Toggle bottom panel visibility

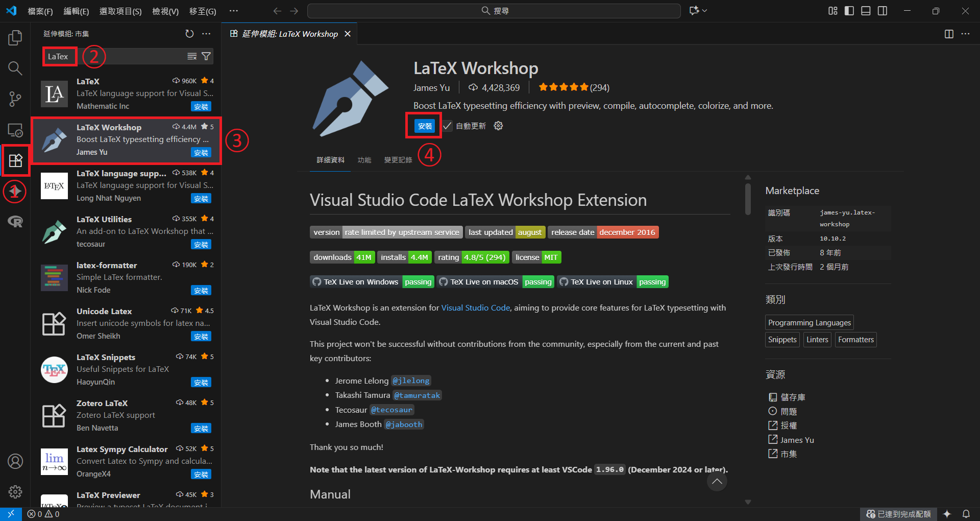[x=866, y=11]
